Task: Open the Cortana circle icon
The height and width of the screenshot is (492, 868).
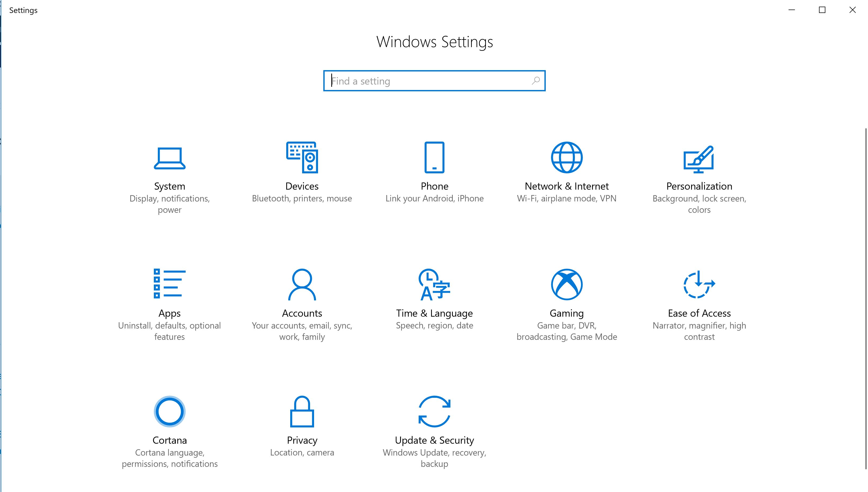Action: click(169, 412)
